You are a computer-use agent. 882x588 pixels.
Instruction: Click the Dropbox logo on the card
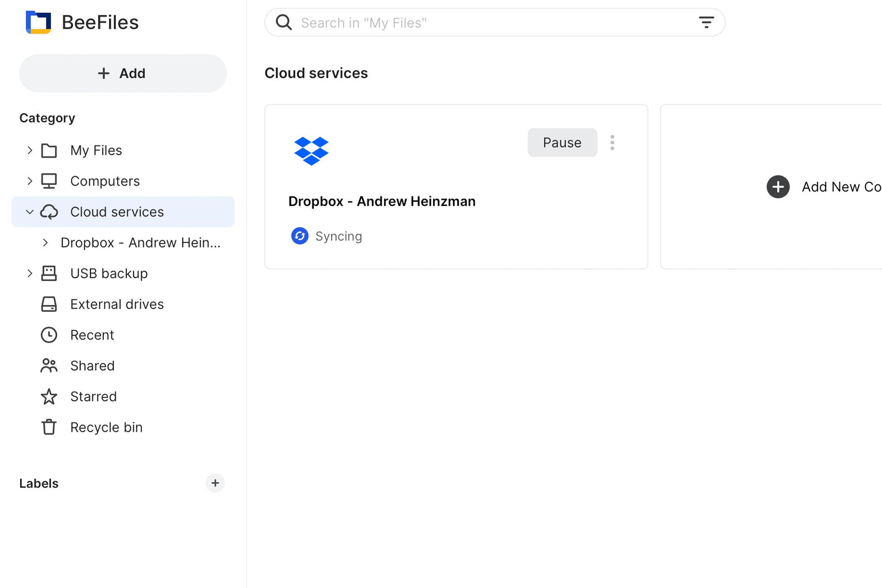311,151
